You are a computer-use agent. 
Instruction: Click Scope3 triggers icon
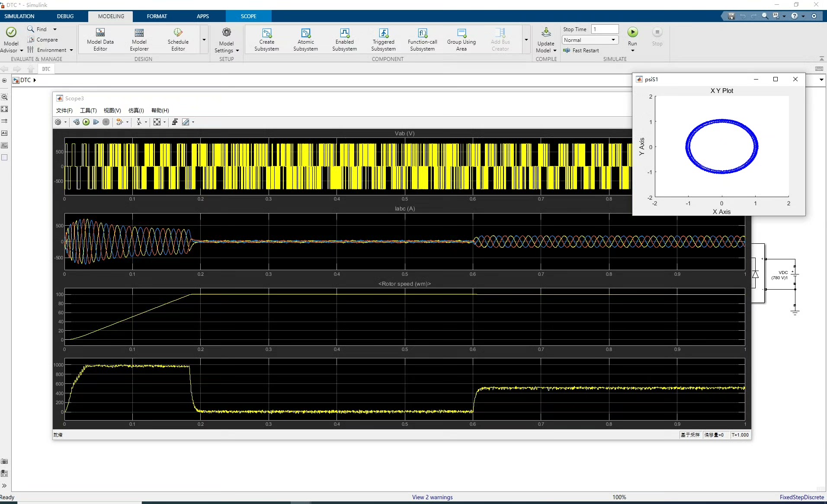coord(175,122)
